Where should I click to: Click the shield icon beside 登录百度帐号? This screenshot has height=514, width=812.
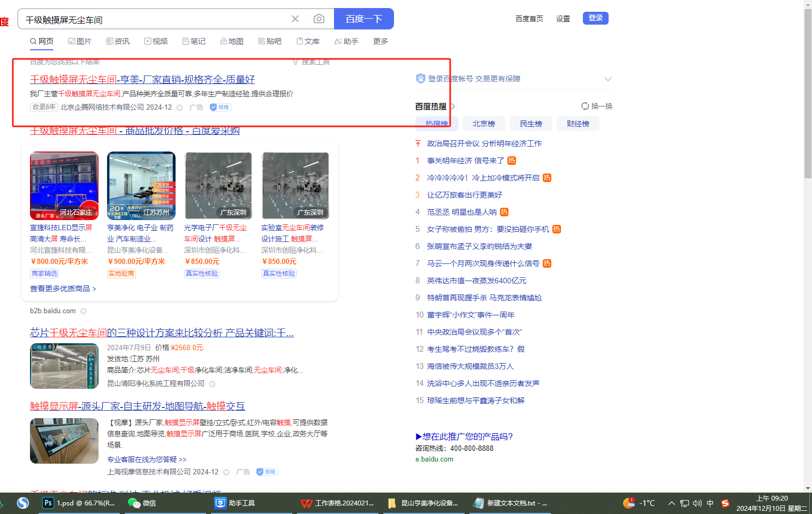(421, 79)
